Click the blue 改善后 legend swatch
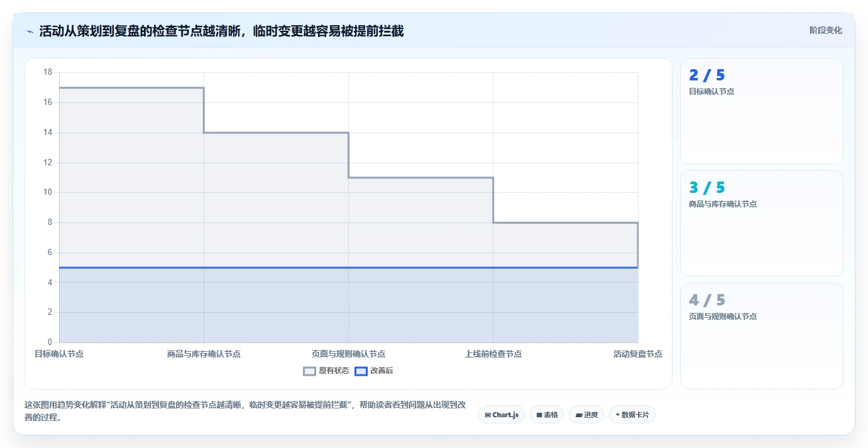 [361, 371]
